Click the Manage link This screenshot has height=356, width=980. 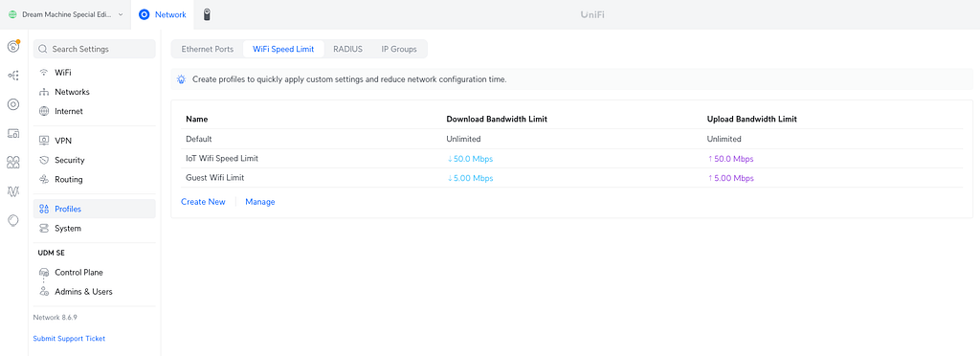tap(260, 202)
